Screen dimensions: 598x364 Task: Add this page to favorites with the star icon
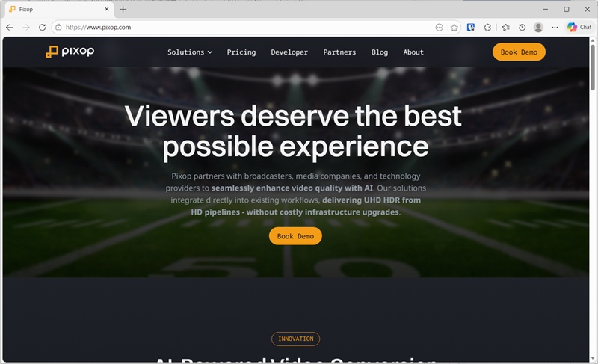pyautogui.click(x=454, y=28)
